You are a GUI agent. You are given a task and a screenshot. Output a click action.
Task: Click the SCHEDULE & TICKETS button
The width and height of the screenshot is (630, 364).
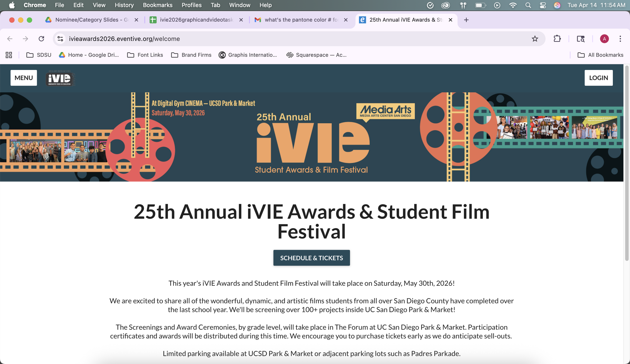(x=311, y=258)
